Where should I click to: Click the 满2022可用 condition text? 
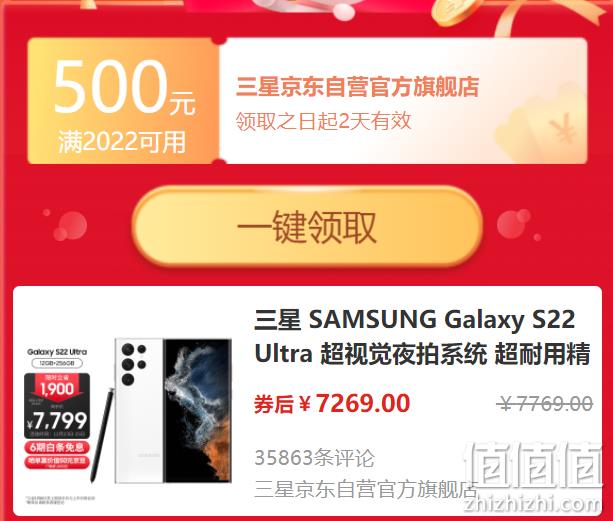click(122, 141)
